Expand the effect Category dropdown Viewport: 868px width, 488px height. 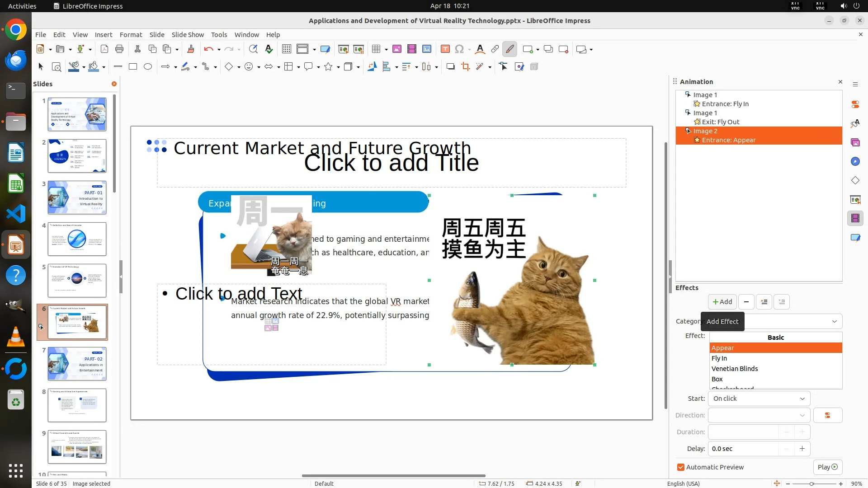click(x=834, y=321)
